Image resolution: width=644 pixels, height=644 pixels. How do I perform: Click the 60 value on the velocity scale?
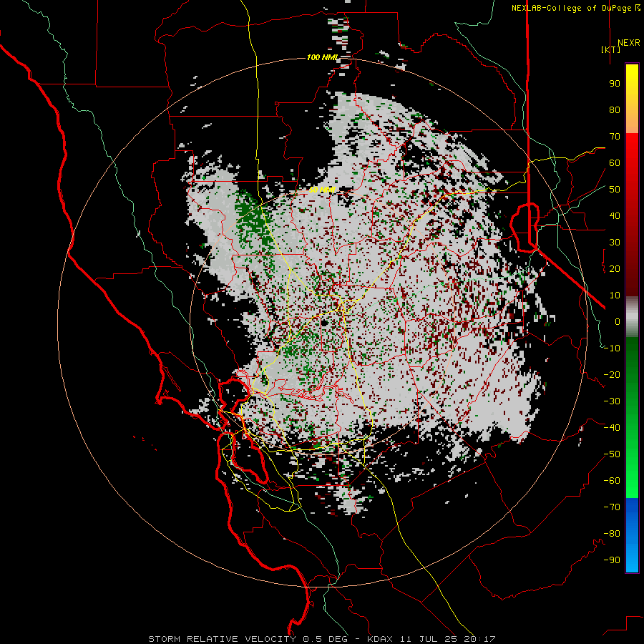[x=615, y=162]
